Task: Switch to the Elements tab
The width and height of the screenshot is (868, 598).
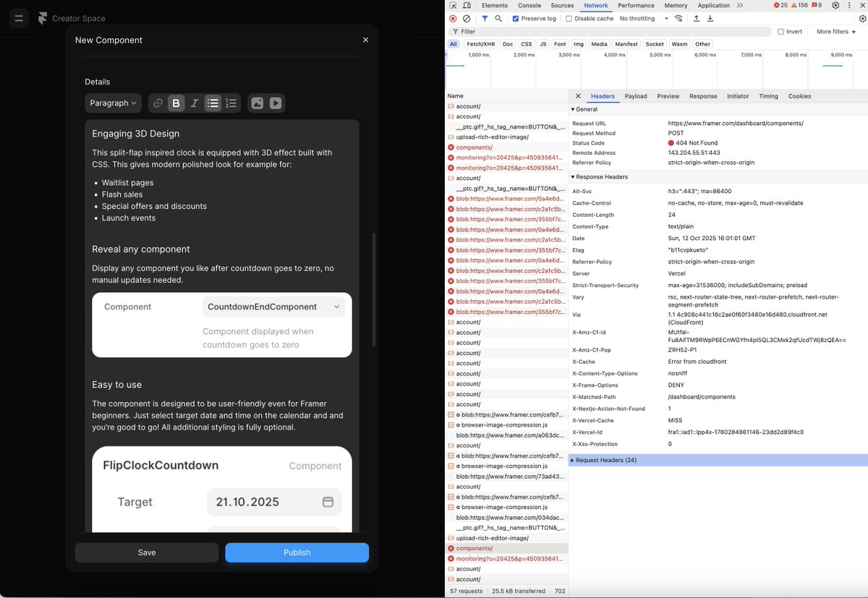Action: [495, 5]
